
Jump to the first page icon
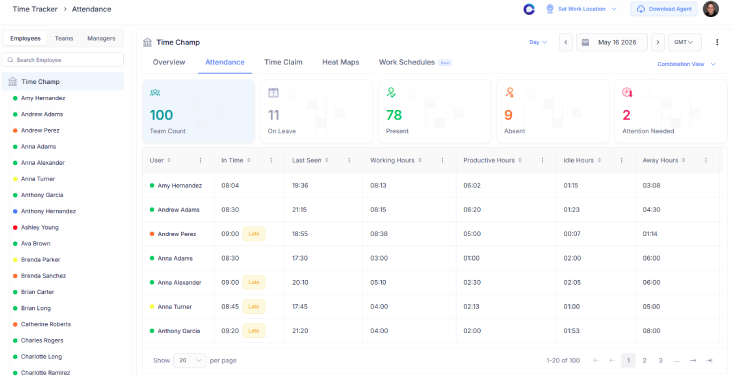click(x=596, y=360)
